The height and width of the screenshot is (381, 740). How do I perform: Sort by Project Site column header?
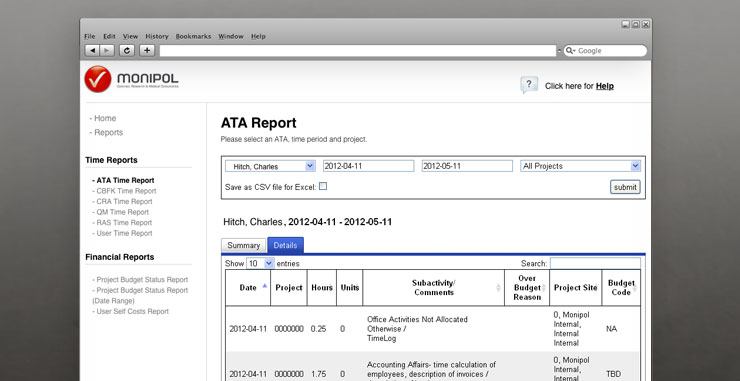tap(576, 288)
